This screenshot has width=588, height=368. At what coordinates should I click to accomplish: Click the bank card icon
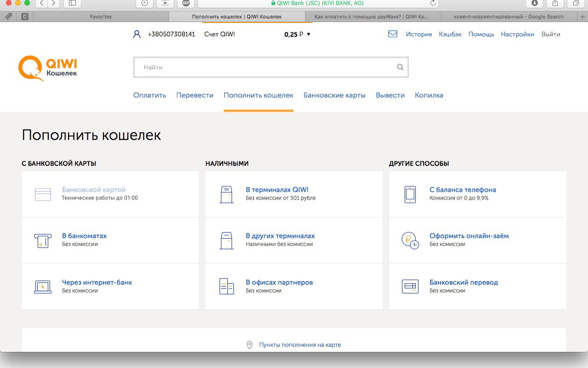(43, 194)
